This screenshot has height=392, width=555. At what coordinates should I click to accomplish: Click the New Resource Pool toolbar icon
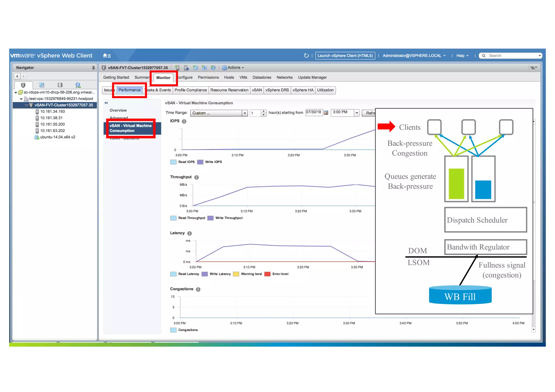pos(213,68)
